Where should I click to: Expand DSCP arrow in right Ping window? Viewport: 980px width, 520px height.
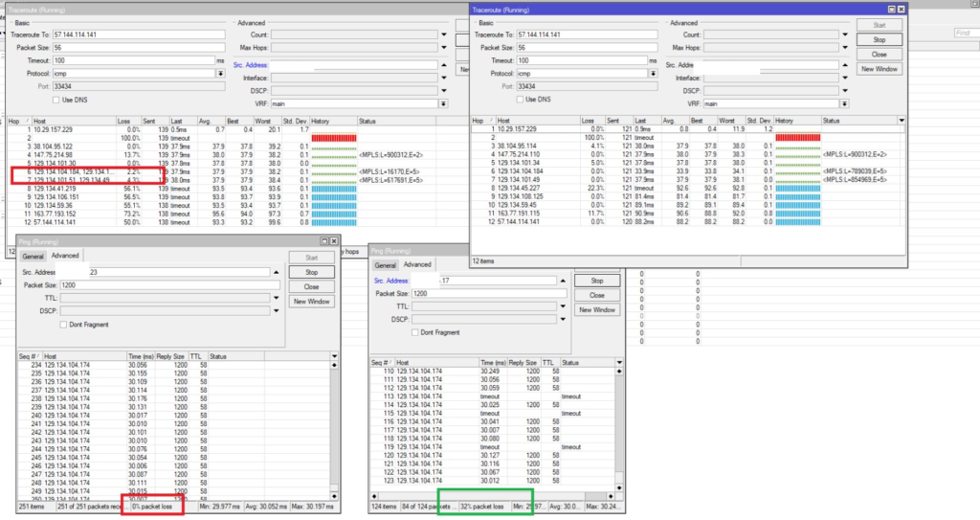click(x=564, y=320)
